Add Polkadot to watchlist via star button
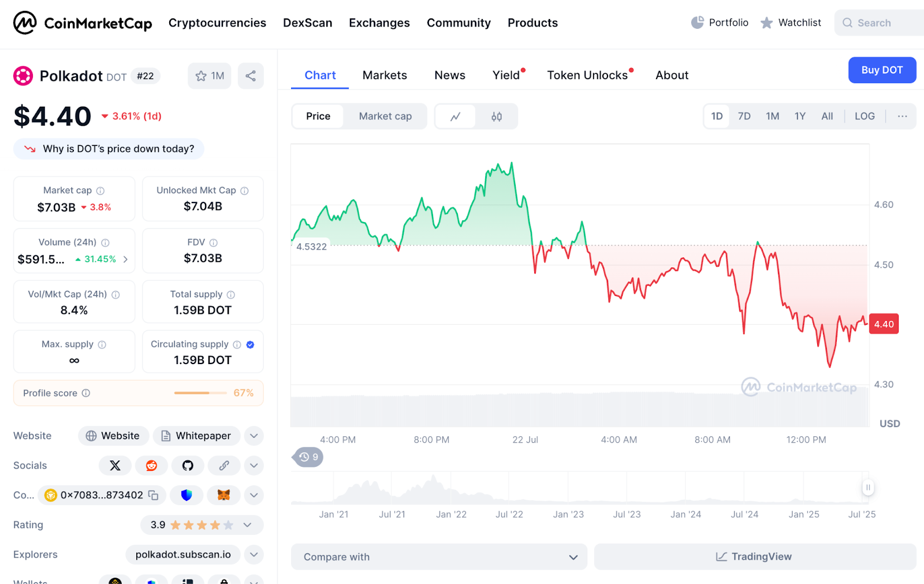The image size is (924, 584). click(210, 76)
